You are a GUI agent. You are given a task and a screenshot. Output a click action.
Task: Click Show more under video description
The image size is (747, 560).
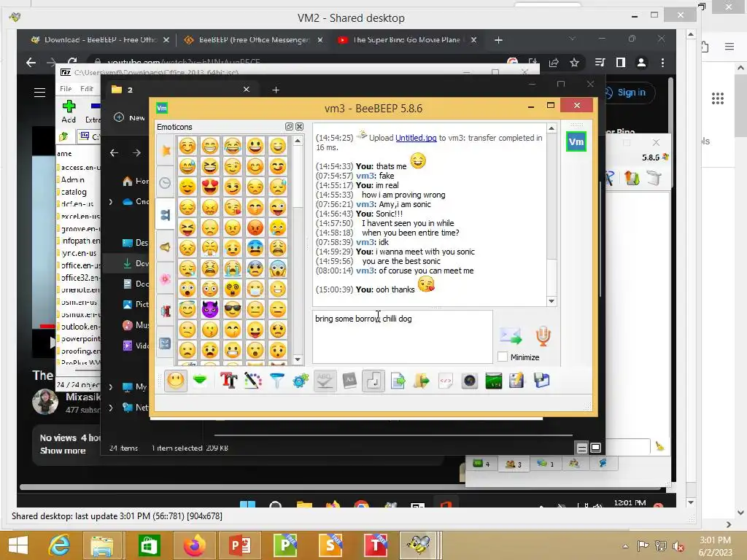click(63, 451)
